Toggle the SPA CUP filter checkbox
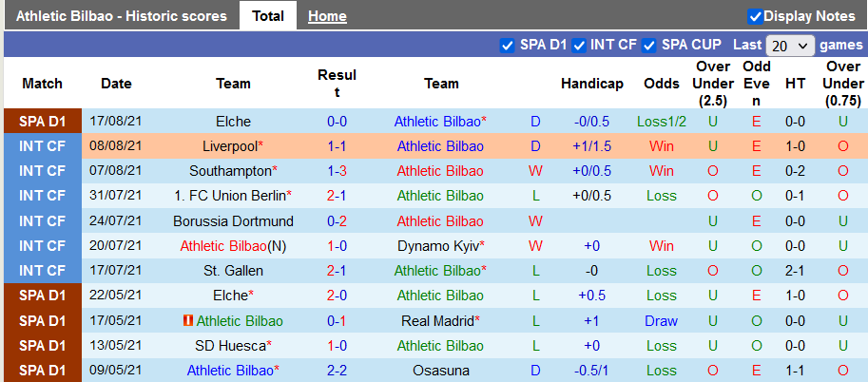Screen dimensions: 868x382 pyautogui.click(x=649, y=45)
